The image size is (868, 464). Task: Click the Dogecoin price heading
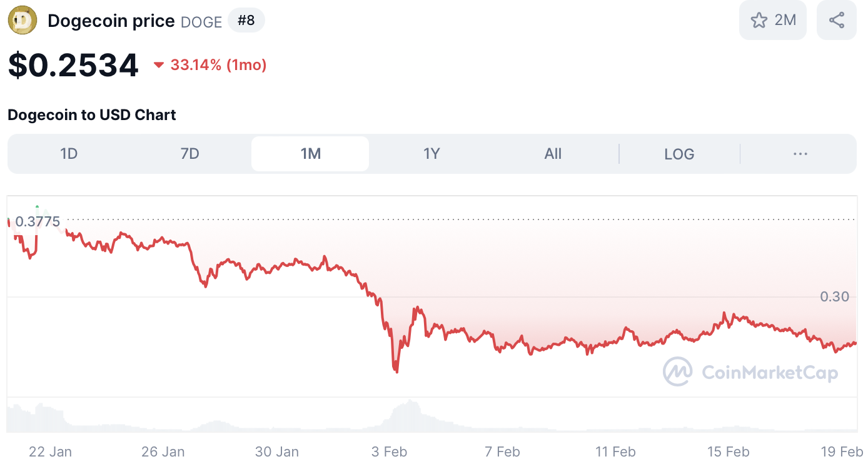tap(112, 20)
